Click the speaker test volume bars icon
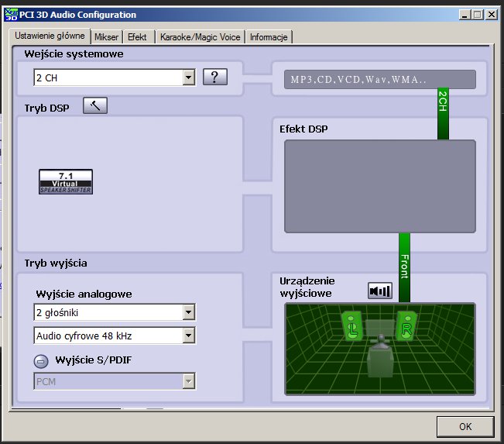Image resolution: width=504 pixels, height=444 pixels. [x=380, y=291]
